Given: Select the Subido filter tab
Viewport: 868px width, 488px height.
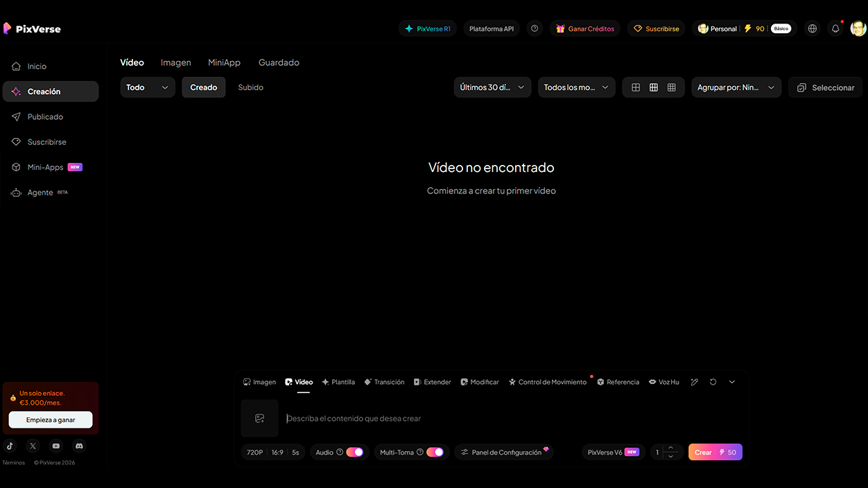Looking at the screenshot, I should point(251,87).
